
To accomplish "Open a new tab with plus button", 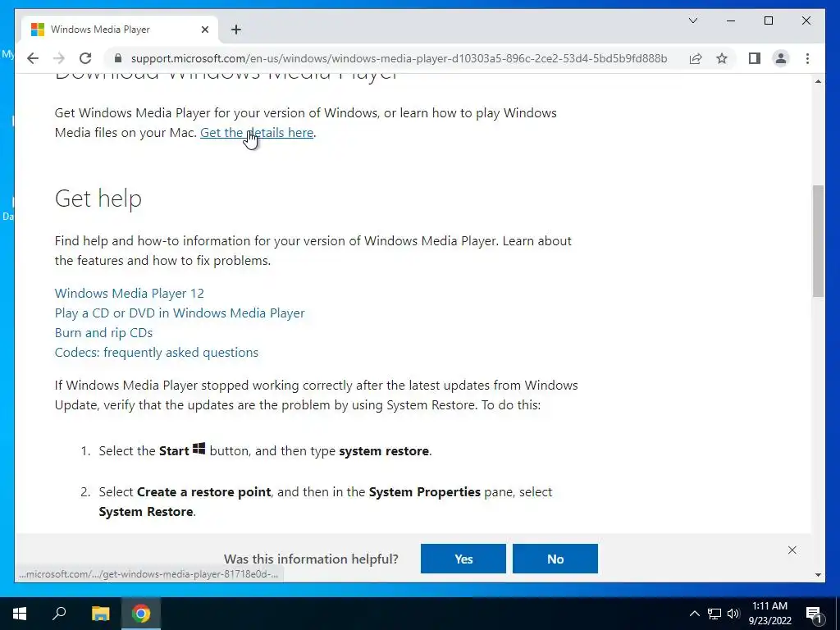I will coord(236,30).
